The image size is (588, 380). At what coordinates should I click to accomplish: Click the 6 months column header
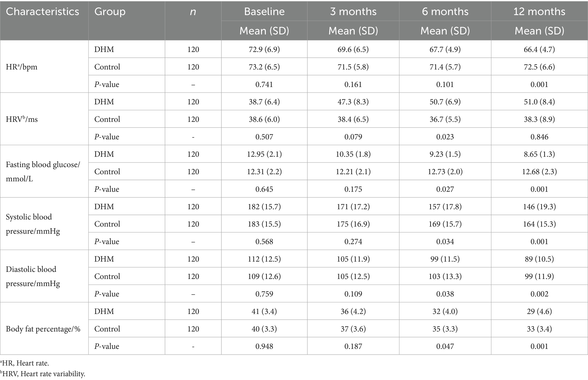pyautogui.click(x=445, y=12)
